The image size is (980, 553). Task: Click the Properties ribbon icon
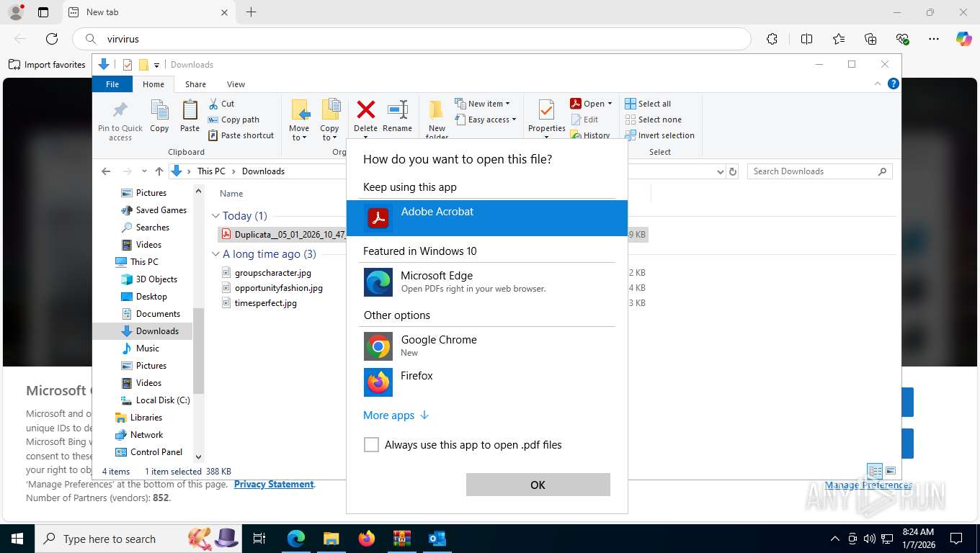click(x=546, y=111)
